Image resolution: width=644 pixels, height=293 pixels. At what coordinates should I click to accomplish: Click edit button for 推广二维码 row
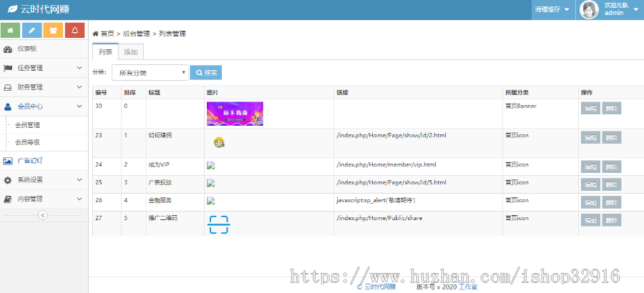coord(590,220)
